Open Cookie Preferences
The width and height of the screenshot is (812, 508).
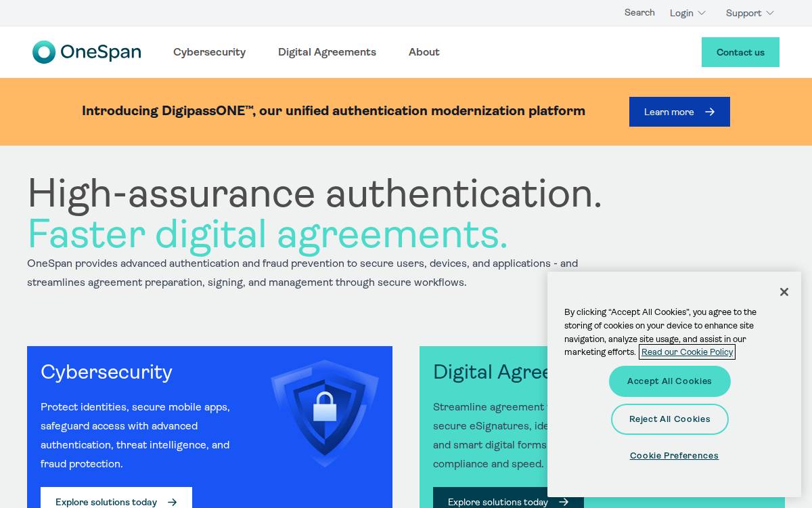click(674, 456)
